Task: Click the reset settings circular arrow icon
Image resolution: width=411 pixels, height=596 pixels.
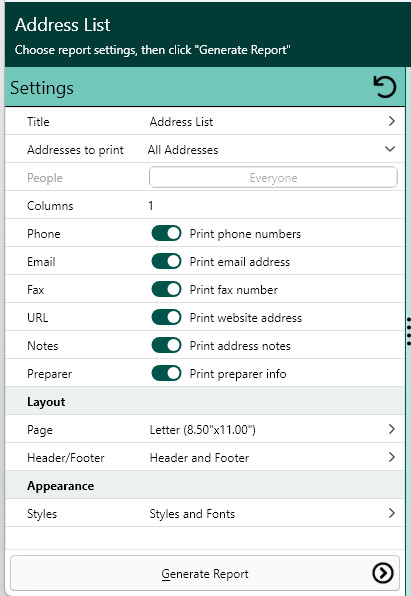Action: tap(384, 87)
